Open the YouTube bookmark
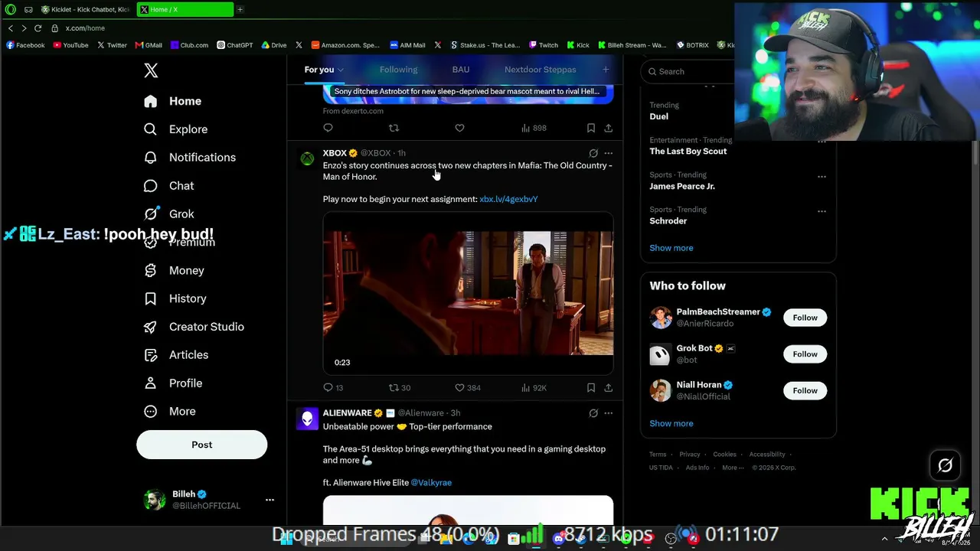The width and height of the screenshot is (980, 551). [x=70, y=45]
